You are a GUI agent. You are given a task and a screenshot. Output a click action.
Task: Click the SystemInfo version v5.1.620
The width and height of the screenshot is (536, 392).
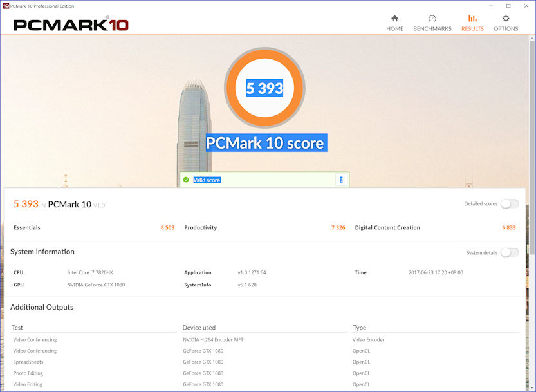pyautogui.click(x=247, y=285)
